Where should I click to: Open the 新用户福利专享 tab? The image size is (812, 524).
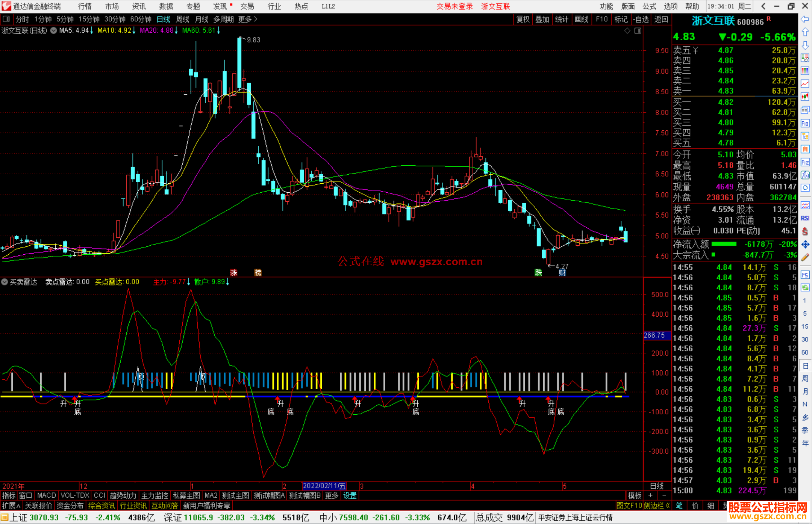pos(206,506)
